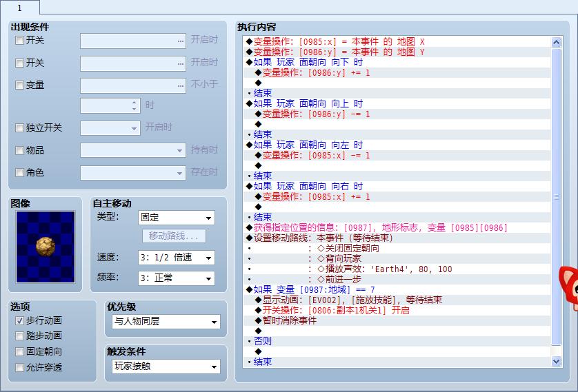
Task: Open the 角色 dropdown list
Action: coord(133,173)
